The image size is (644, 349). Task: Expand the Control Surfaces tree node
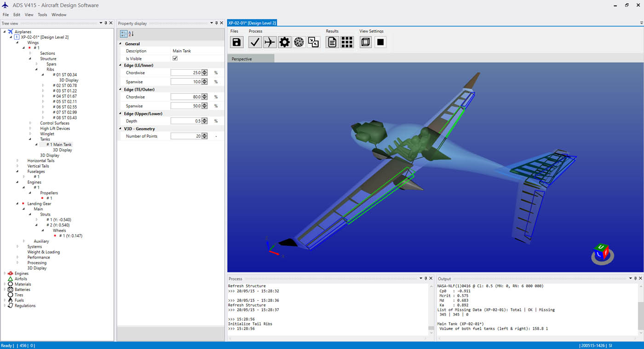(30, 123)
